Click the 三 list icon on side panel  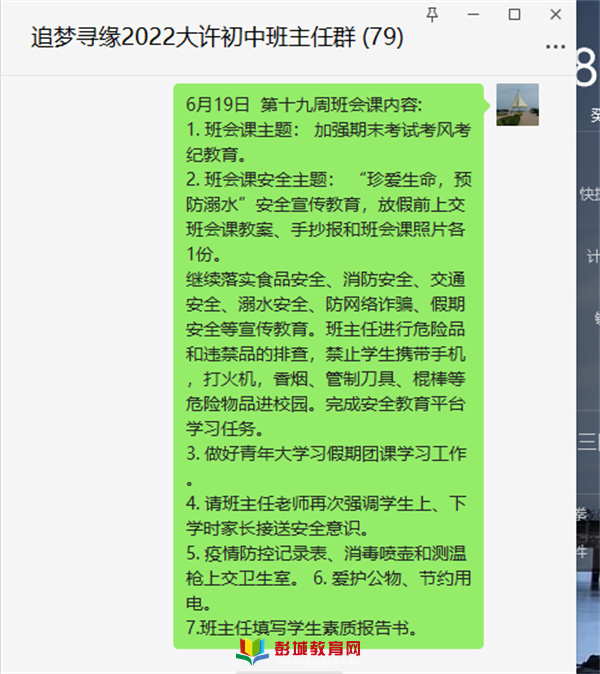click(588, 442)
